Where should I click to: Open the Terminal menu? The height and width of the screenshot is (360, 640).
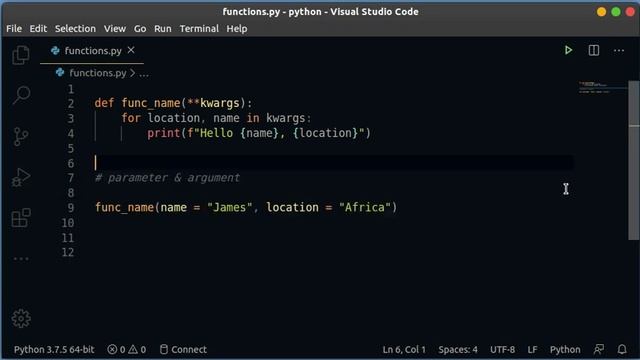pyautogui.click(x=199, y=29)
